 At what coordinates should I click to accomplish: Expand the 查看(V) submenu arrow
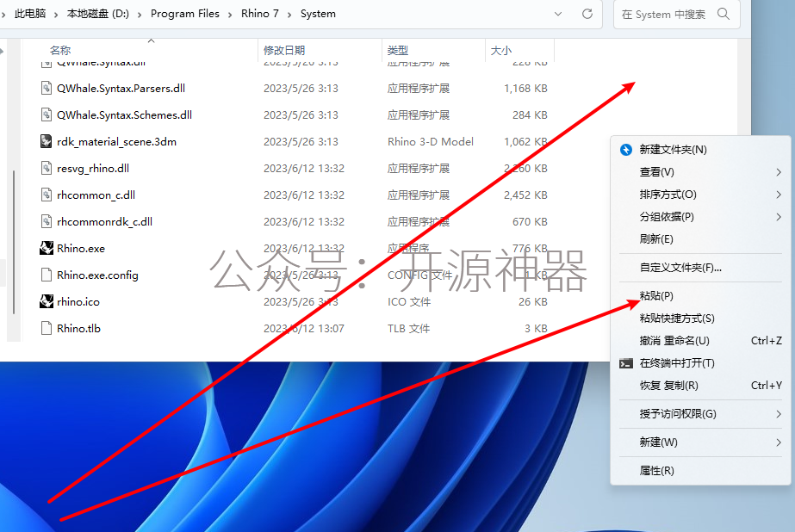point(779,172)
